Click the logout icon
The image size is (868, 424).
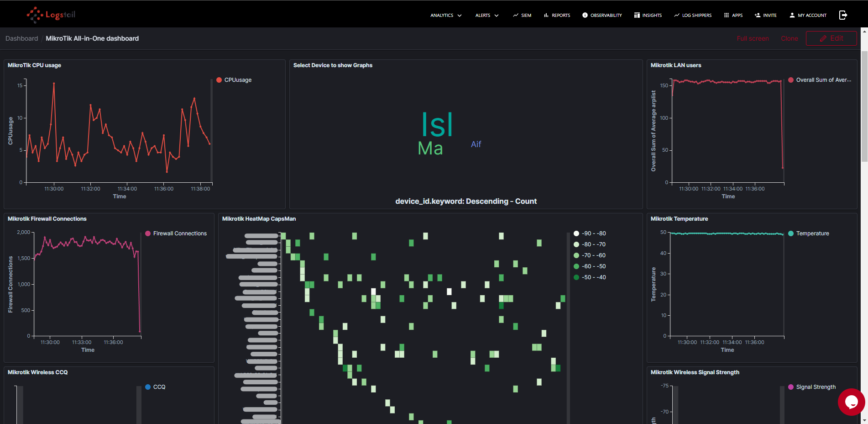pyautogui.click(x=843, y=15)
